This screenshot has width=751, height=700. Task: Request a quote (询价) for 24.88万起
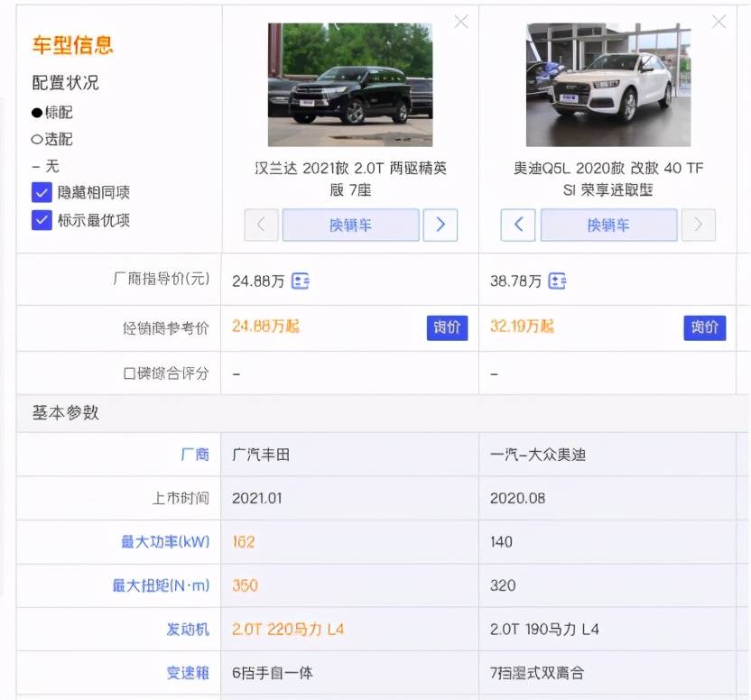[447, 327]
